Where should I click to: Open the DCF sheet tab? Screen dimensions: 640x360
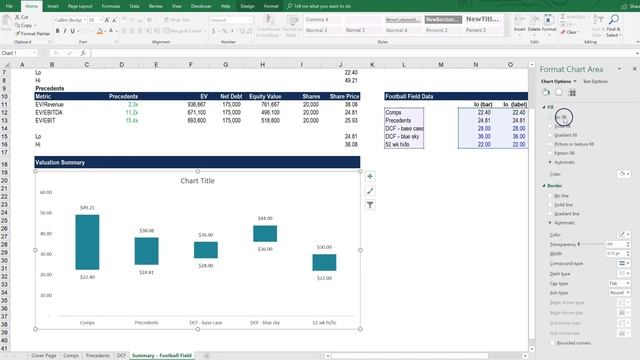pyautogui.click(x=121, y=356)
